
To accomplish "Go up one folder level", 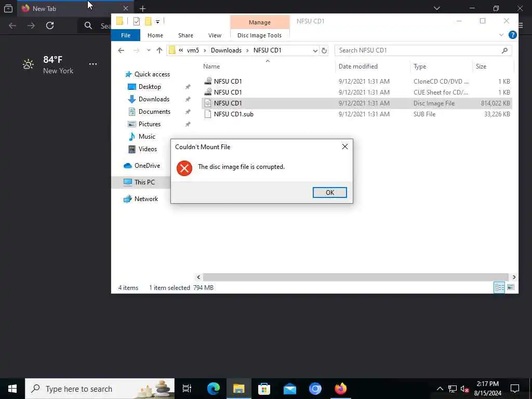I will [x=159, y=50].
